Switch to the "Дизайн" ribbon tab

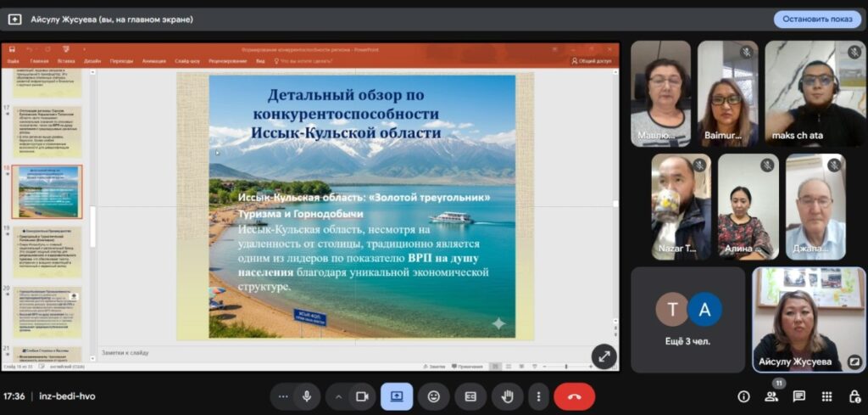pyautogui.click(x=92, y=61)
